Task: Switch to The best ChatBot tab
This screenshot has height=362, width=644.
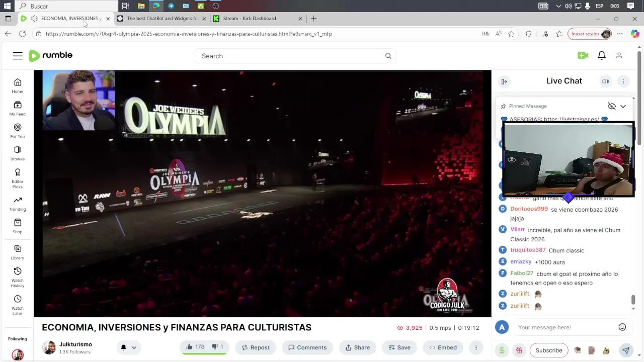Action: [x=162, y=19]
